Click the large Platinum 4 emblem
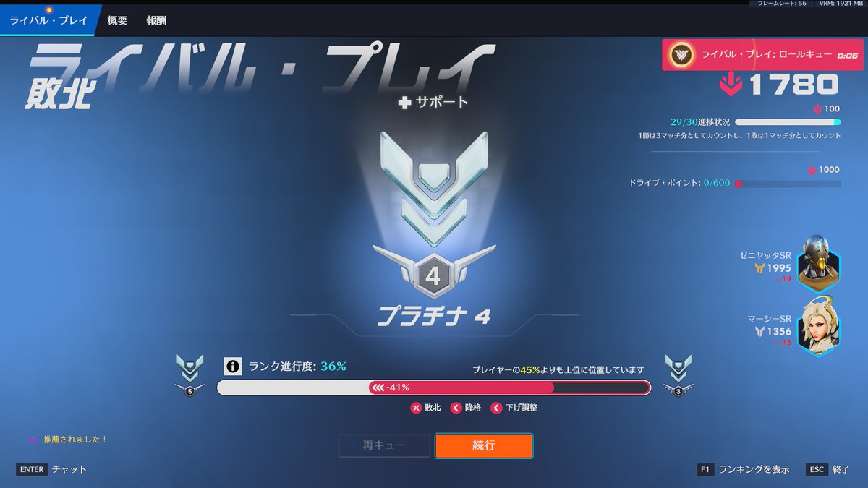The height and width of the screenshot is (488, 868). click(434, 215)
